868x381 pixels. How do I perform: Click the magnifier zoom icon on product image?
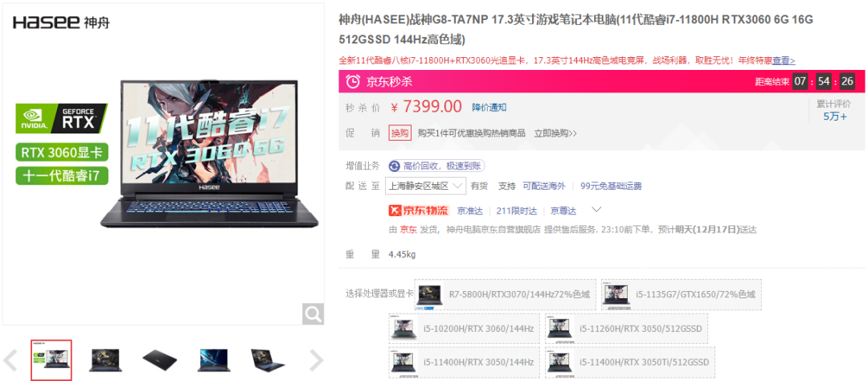click(312, 314)
